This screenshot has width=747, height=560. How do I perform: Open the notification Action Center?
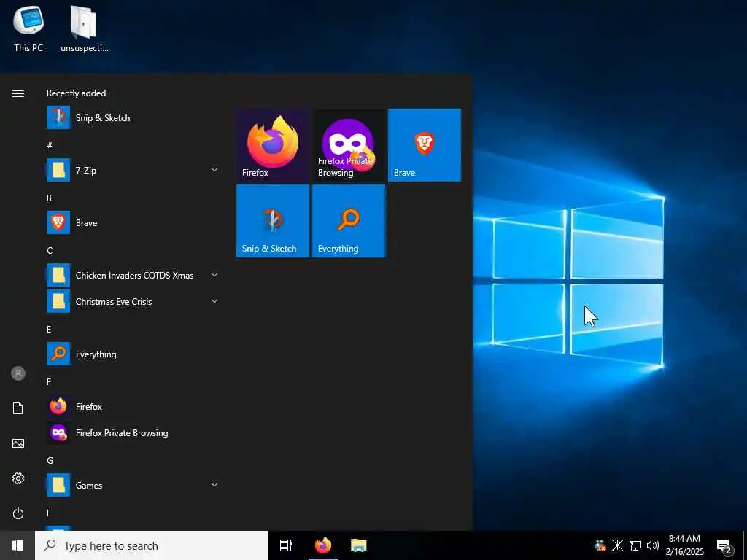pos(724,545)
